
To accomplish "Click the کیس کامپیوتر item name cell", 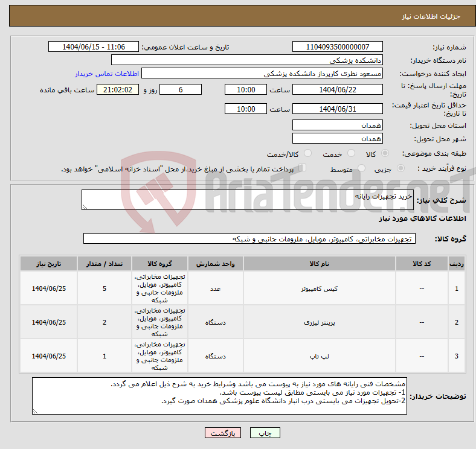I will tap(319, 288).
